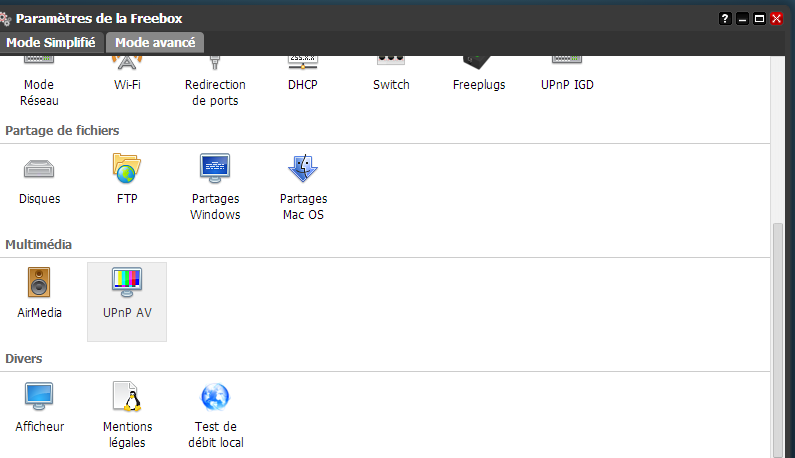Open the Freeplugs settings
The width and height of the screenshot is (795, 458).
pyautogui.click(x=479, y=76)
